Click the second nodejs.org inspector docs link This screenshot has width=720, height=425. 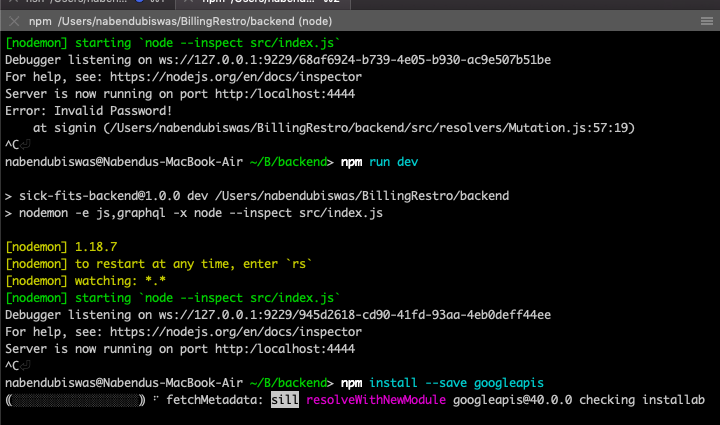coord(236,331)
